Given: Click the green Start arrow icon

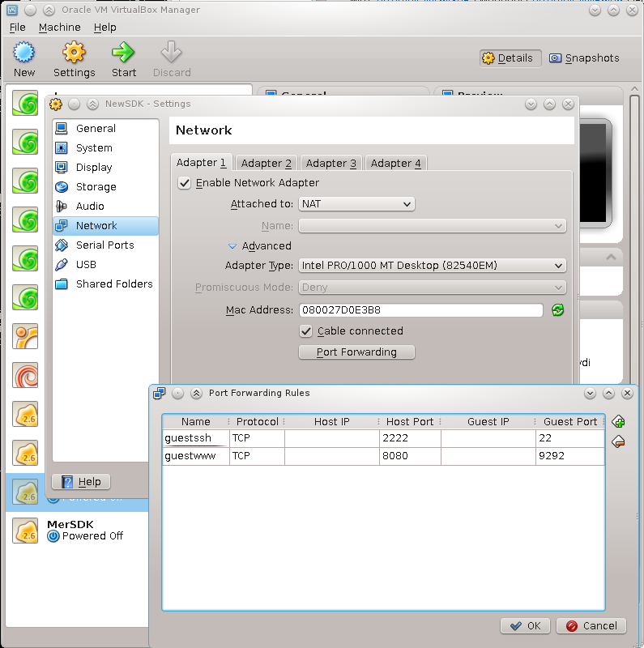Looking at the screenshot, I should click(123, 53).
